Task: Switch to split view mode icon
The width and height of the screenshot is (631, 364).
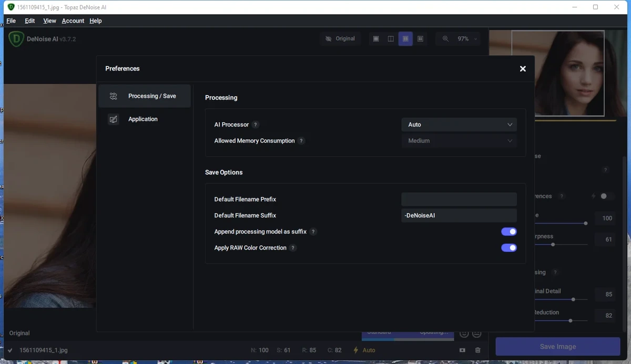Action: point(391,39)
